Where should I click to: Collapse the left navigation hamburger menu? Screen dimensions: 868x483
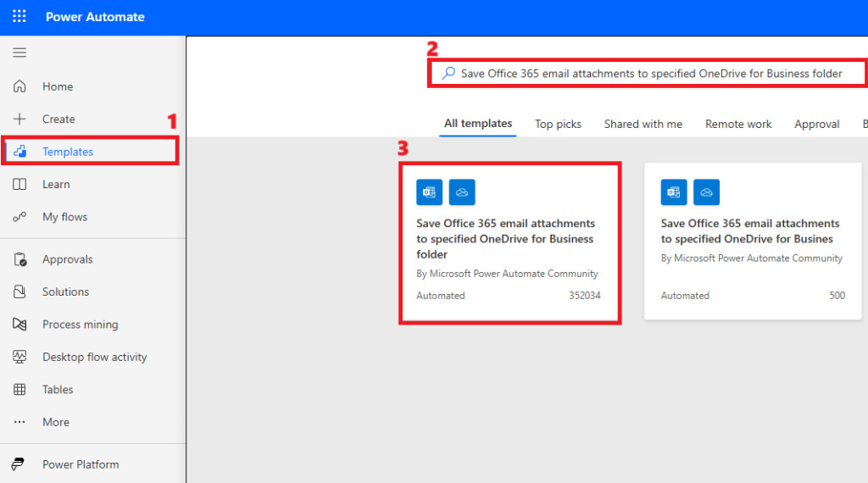[19, 53]
